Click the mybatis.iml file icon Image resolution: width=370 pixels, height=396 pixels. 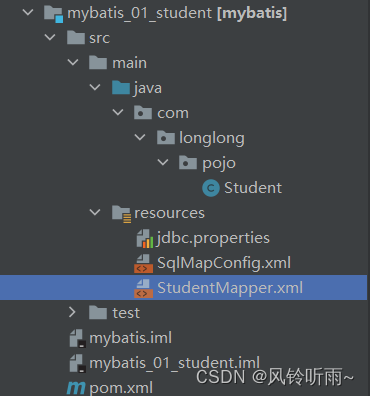[x=77, y=338]
